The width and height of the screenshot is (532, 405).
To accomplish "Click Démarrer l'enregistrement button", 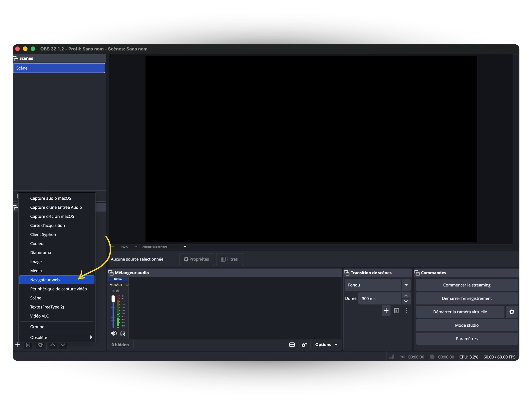I will tap(467, 298).
